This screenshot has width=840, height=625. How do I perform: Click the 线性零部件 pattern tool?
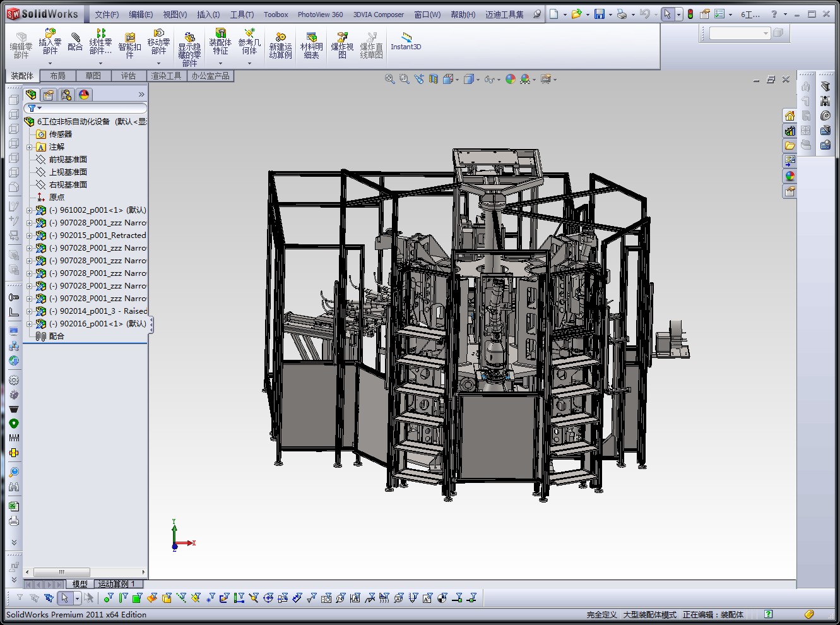(x=100, y=42)
